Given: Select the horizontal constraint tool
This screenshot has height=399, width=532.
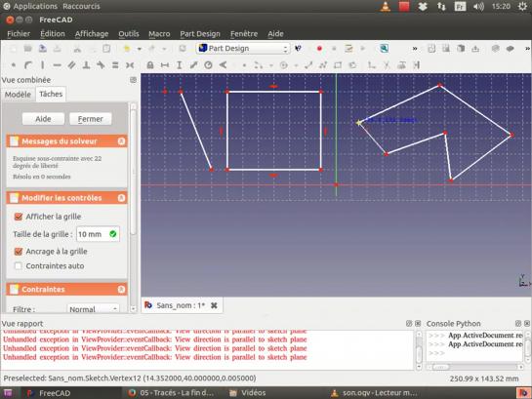Looking at the screenshot, I should coord(57,65).
